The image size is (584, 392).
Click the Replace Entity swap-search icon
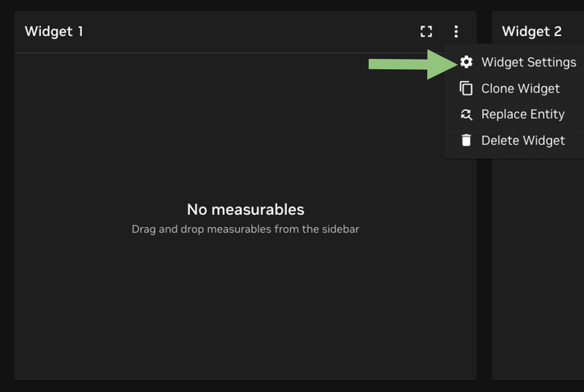tap(466, 114)
